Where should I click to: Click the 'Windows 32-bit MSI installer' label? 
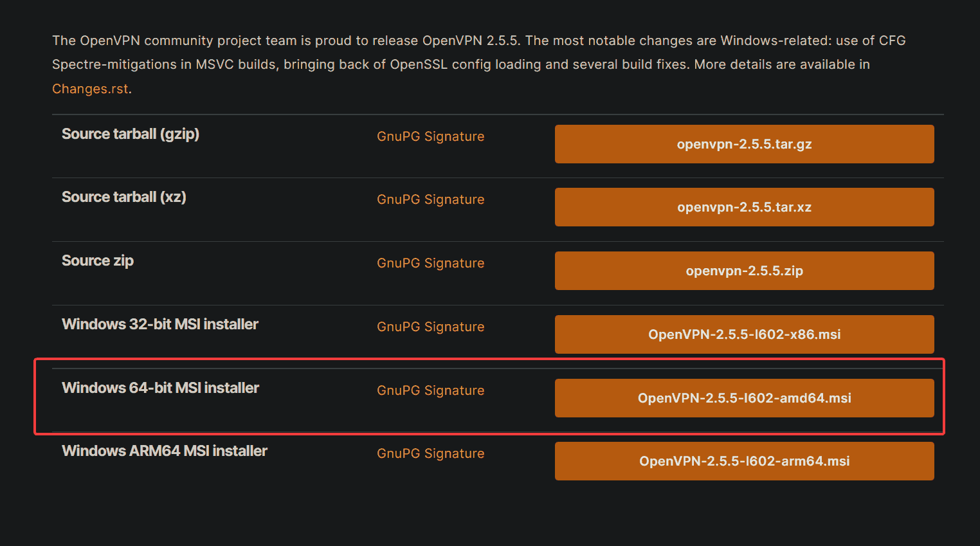coord(160,324)
